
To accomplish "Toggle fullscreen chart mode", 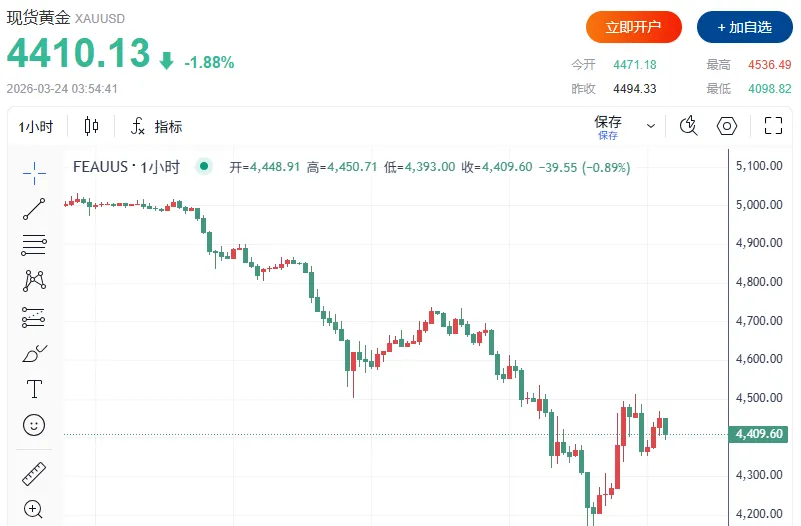I will 773,126.
